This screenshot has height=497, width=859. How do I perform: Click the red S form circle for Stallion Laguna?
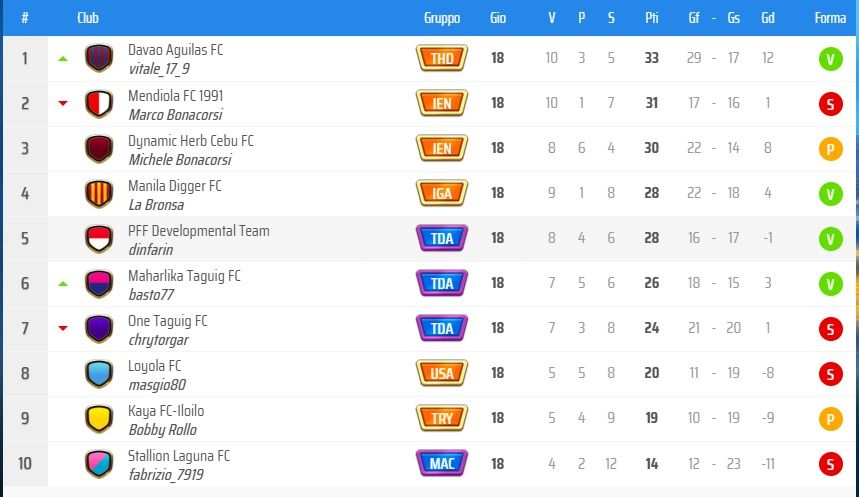831,464
